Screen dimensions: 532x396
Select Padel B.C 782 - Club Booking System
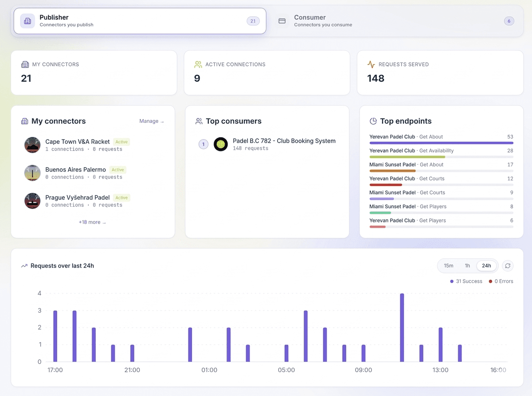(x=284, y=141)
